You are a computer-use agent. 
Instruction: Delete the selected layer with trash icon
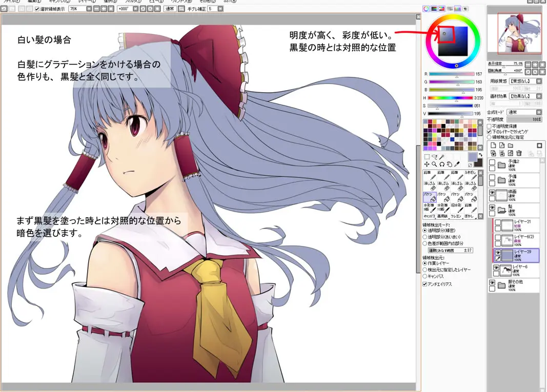519,153
